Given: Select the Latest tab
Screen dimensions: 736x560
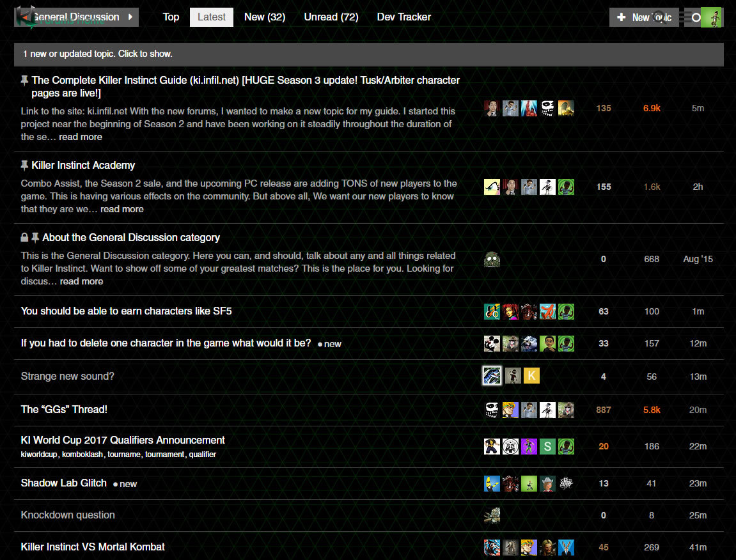Looking at the screenshot, I should pos(211,17).
